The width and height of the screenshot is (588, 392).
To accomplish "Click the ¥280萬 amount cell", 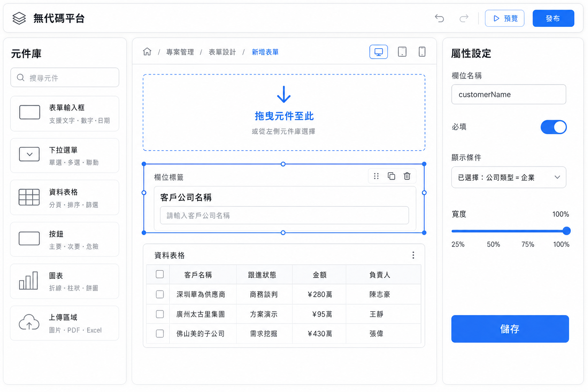I will click(x=320, y=294).
